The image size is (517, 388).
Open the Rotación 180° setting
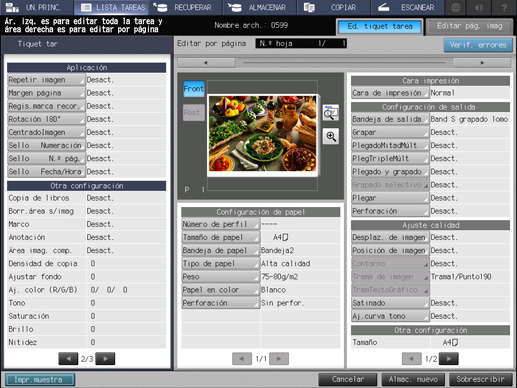tap(46, 119)
